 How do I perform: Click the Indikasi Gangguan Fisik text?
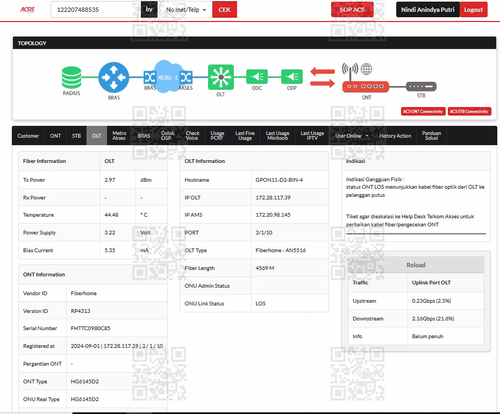click(x=375, y=179)
